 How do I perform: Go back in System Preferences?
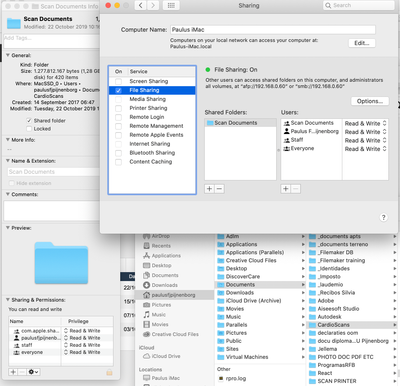coord(141,5)
